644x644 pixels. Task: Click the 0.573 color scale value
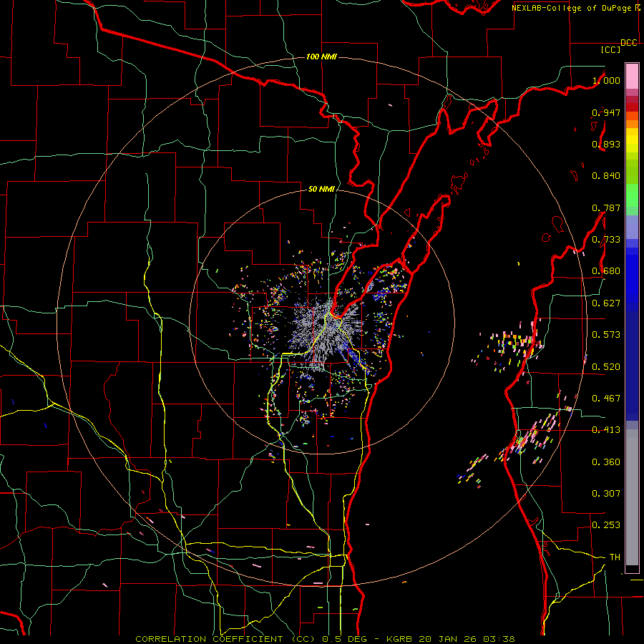[x=606, y=335]
